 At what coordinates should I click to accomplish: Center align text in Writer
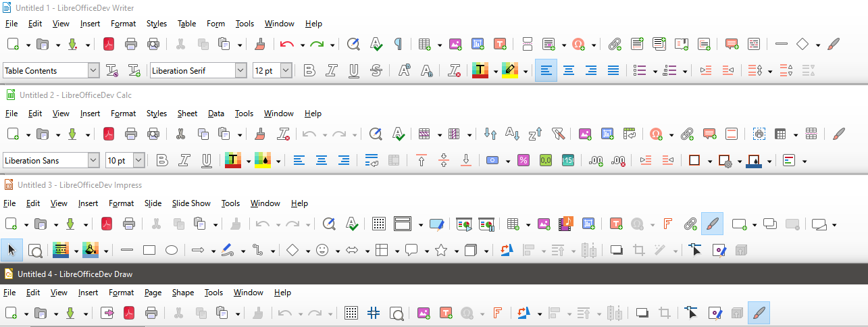pyautogui.click(x=569, y=70)
